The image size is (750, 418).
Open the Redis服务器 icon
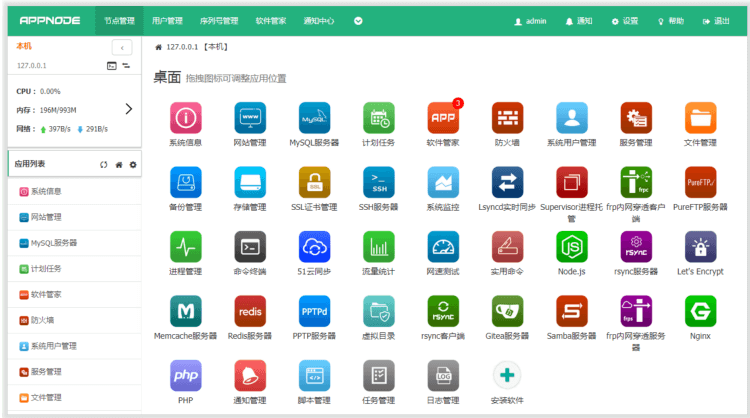(x=250, y=311)
